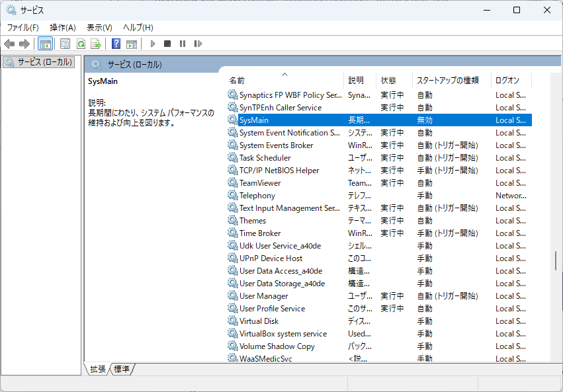563x392 pixels.
Task: Click the Back arrow in toolbar
Action: tap(9, 44)
